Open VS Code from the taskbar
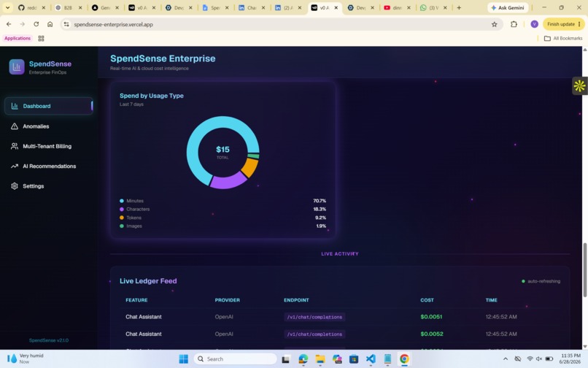This screenshot has width=588, height=368. (371, 359)
